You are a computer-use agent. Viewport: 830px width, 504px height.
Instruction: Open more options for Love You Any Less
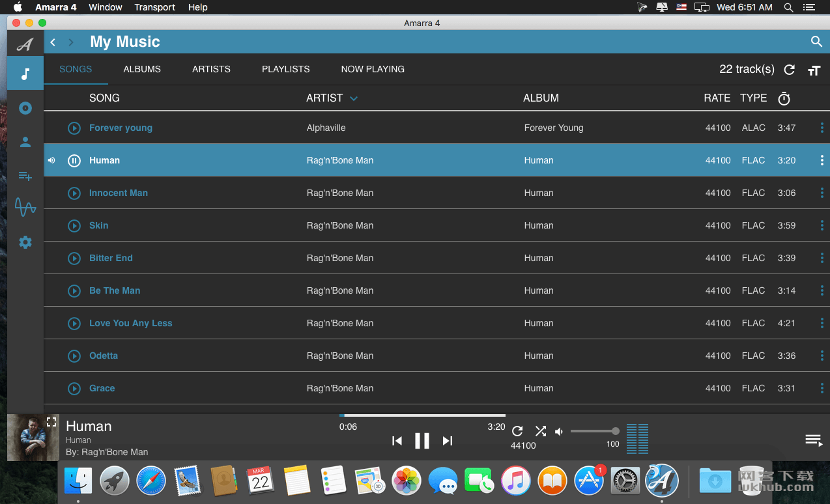(x=822, y=323)
